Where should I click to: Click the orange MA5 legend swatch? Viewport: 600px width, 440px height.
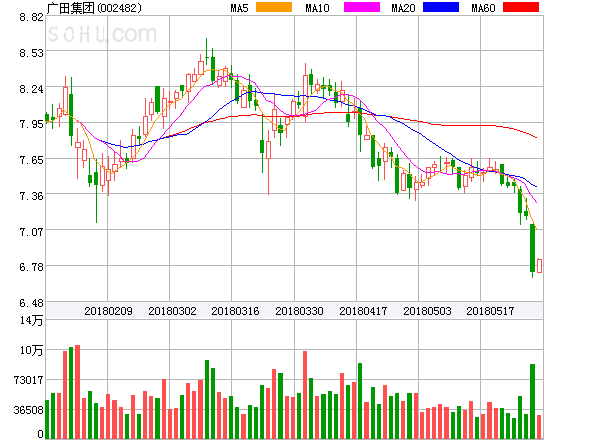pos(274,7)
